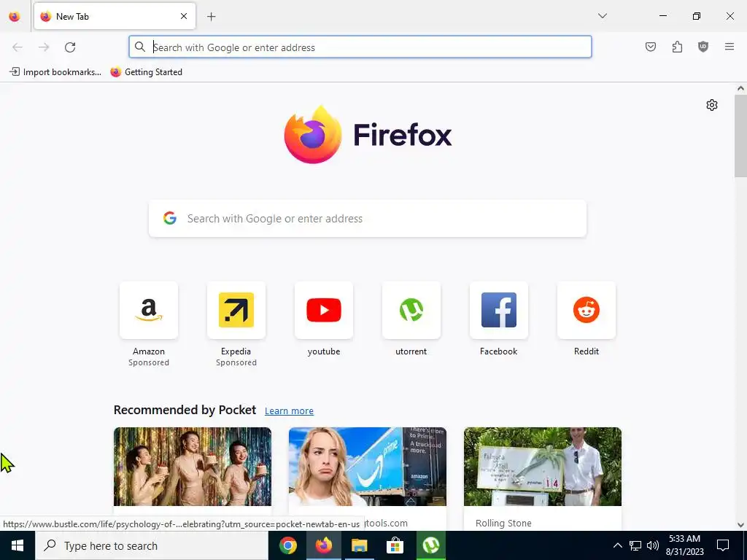Screen dimensions: 747x560
Task: Open a new tab with plus button
Action: pos(212,17)
